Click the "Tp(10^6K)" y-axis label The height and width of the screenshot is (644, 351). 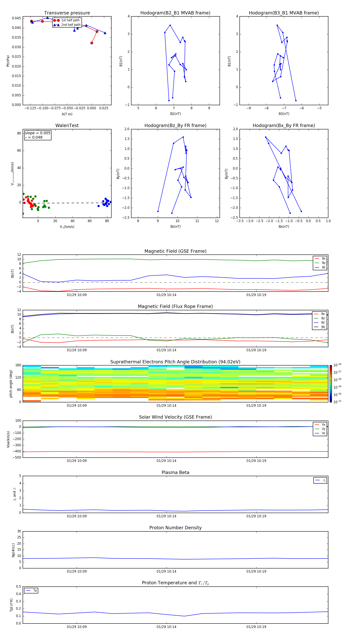point(12,605)
